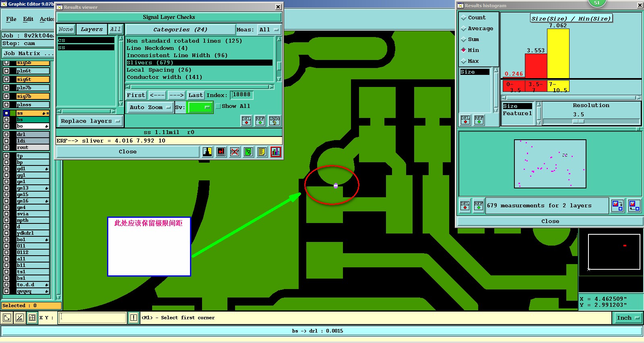Click Job Matrix button
644x343 pixels.
pyautogui.click(x=27, y=53)
